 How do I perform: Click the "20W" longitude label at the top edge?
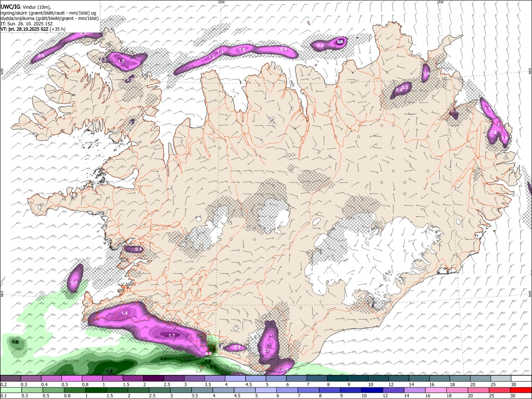[x=221, y=2]
